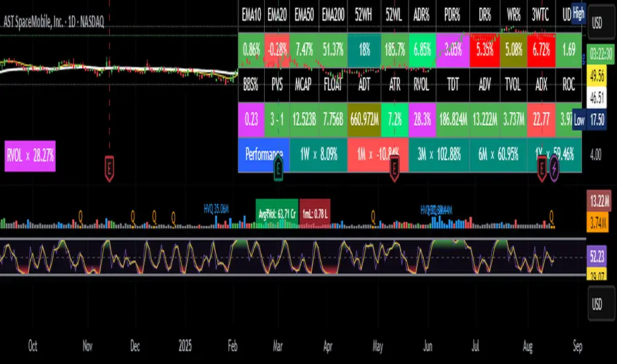The height and width of the screenshot is (364, 617).
Task: Click the 12.523B market cap value
Action: point(304,120)
